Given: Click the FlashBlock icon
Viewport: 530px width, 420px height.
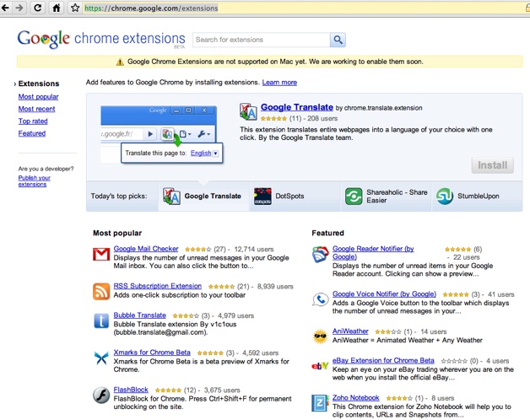Looking at the screenshot, I should click(x=101, y=395).
